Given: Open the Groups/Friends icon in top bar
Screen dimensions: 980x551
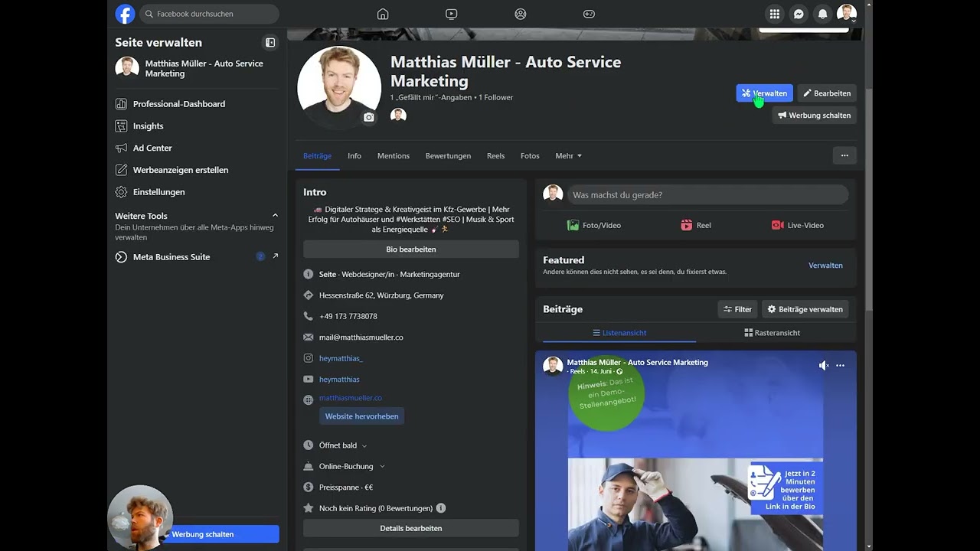Looking at the screenshot, I should pos(521,14).
